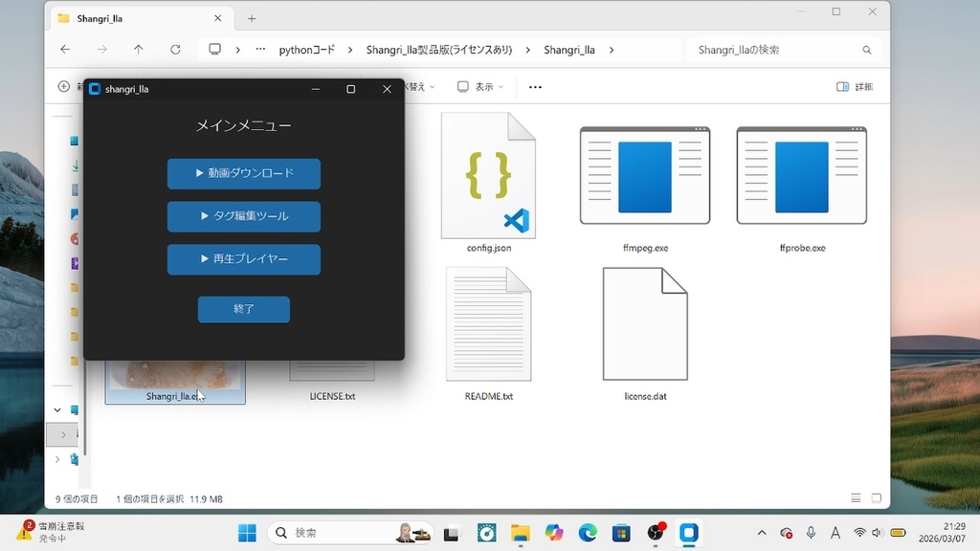980x551 pixels.
Task: Toggle the IME input mode A
Action: [835, 533]
